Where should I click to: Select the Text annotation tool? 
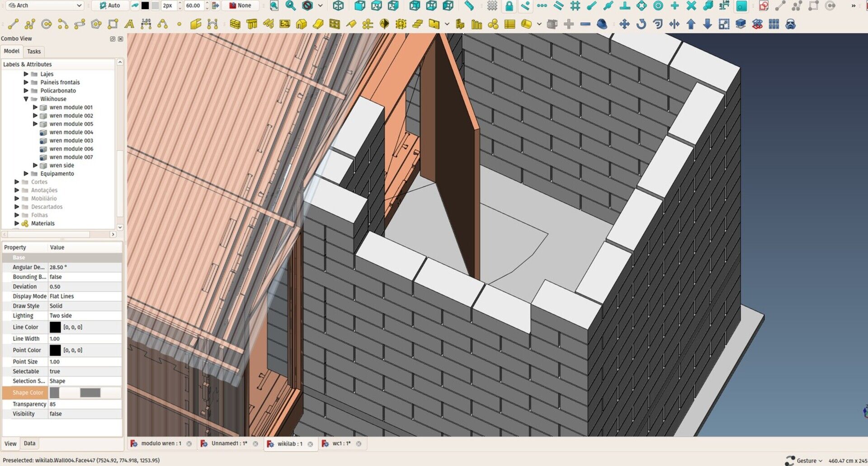tap(129, 24)
